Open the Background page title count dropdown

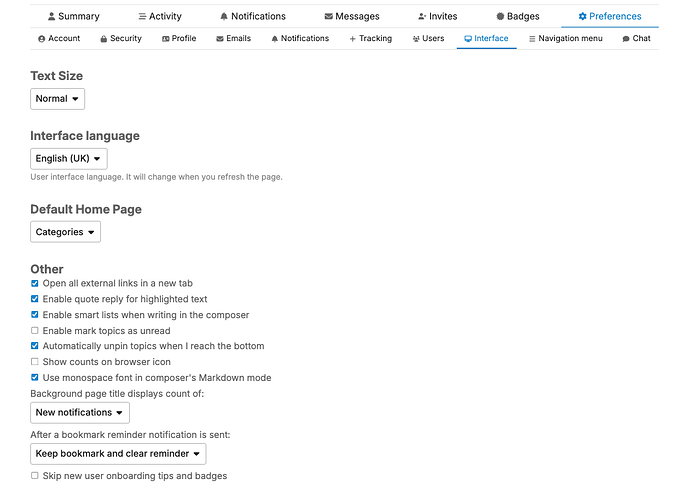[80, 413]
